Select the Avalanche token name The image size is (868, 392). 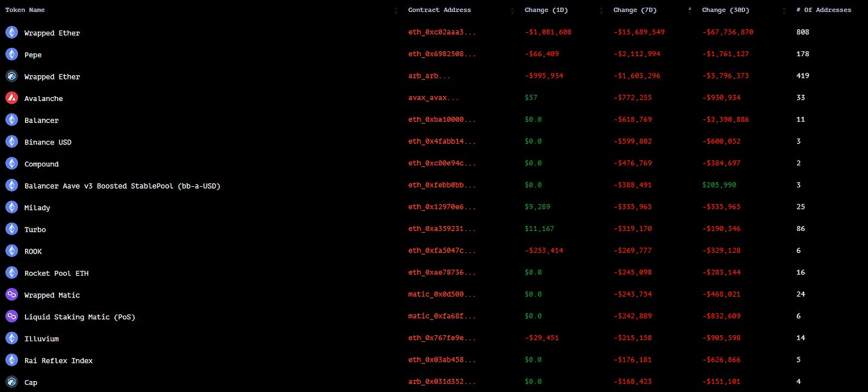pyautogui.click(x=44, y=98)
